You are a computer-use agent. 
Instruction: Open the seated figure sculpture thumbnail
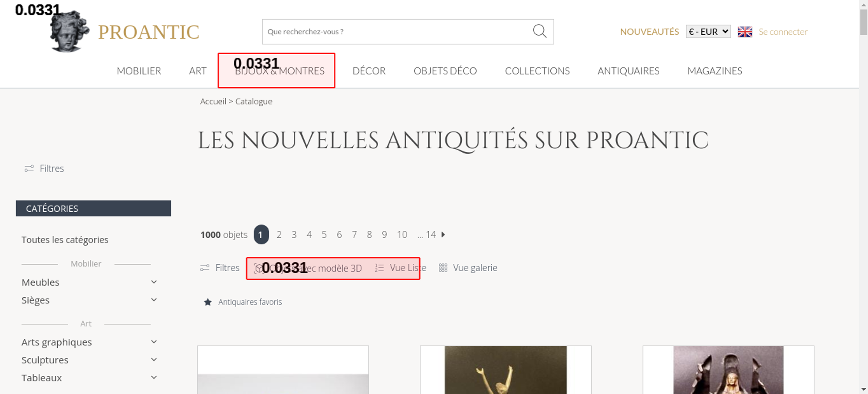(x=728, y=370)
